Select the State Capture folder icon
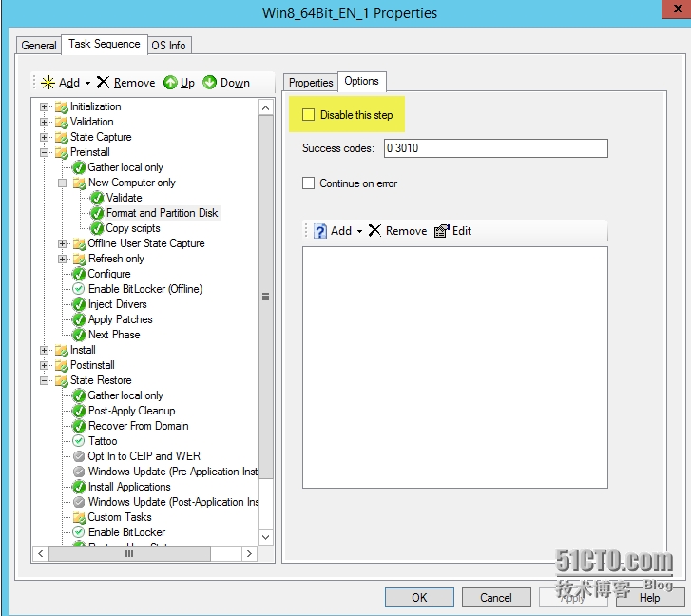Image resolution: width=691 pixels, height=616 pixels. point(62,138)
